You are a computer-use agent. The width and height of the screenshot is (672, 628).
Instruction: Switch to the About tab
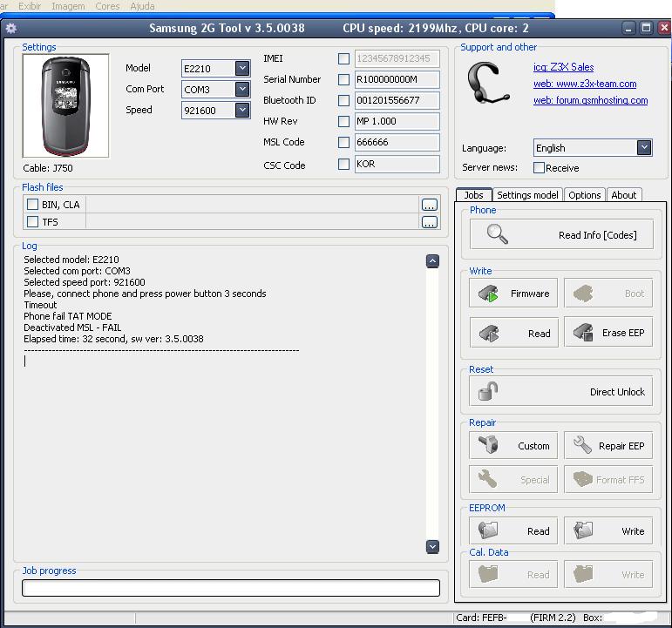click(x=623, y=195)
